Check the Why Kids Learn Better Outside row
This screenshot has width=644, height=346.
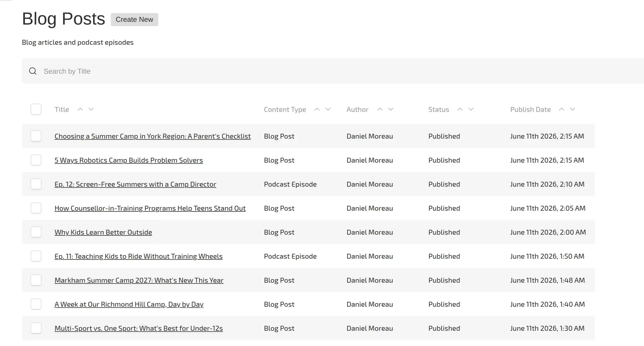[36, 232]
